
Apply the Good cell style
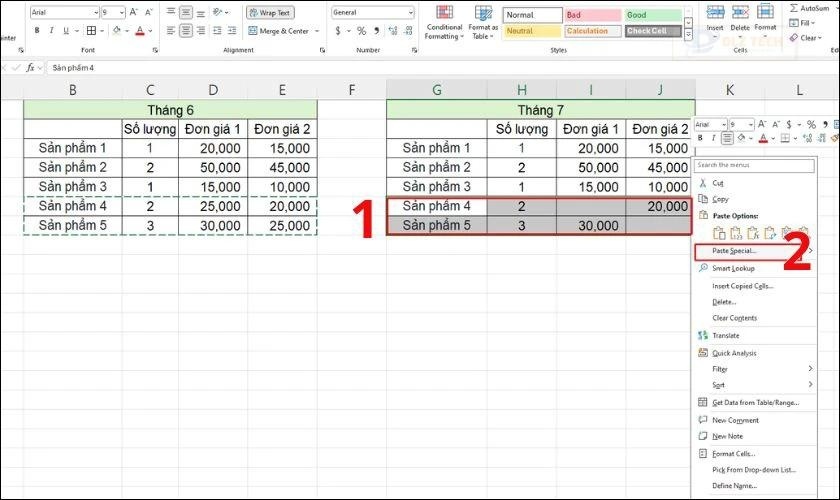point(652,15)
